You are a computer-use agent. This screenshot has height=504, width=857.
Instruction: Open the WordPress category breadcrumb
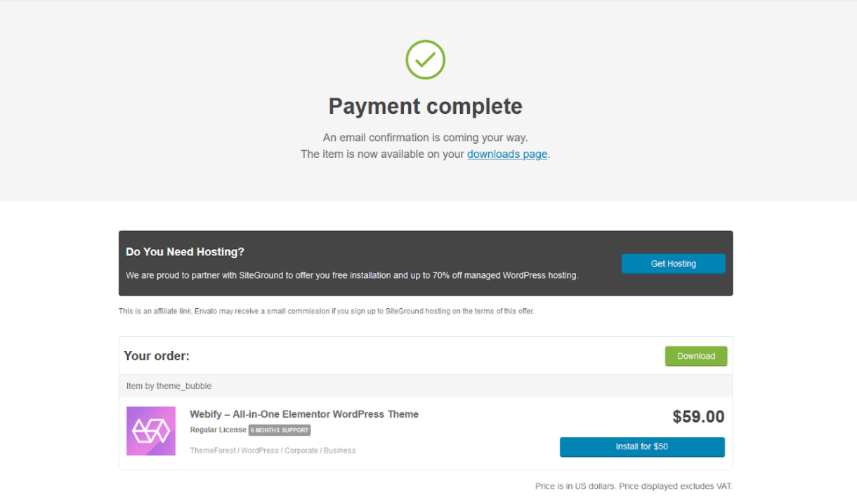coord(260,451)
